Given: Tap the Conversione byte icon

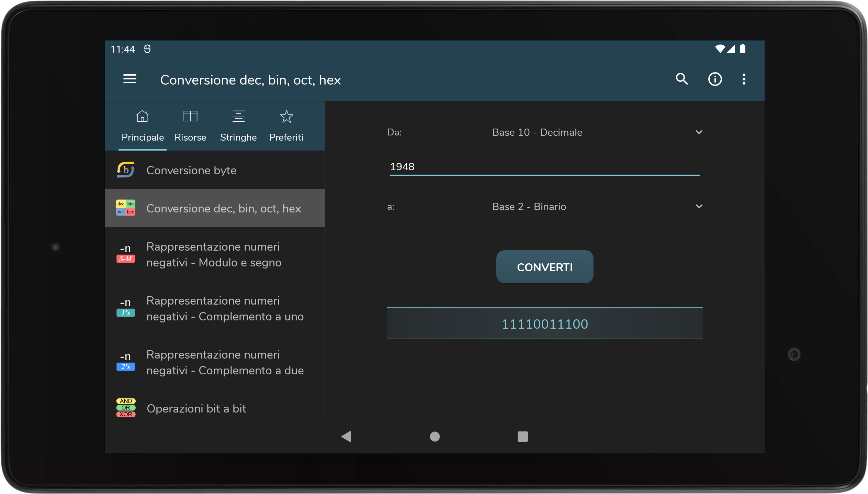Looking at the screenshot, I should click(126, 170).
